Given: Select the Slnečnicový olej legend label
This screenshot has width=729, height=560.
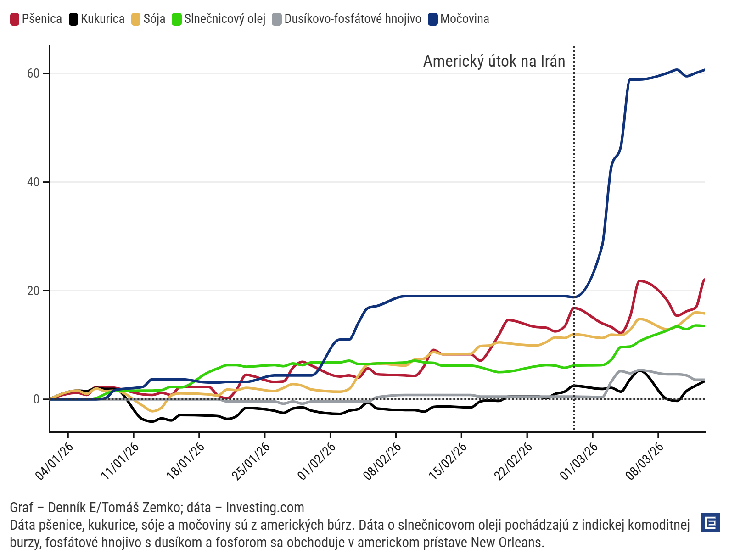Looking at the screenshot, I should [225, 19].
